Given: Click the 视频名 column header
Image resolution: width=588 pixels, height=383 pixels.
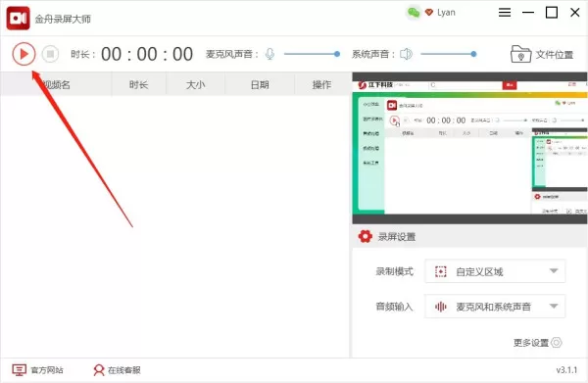Looking at the screenshot, I should [x=56, y=84].
